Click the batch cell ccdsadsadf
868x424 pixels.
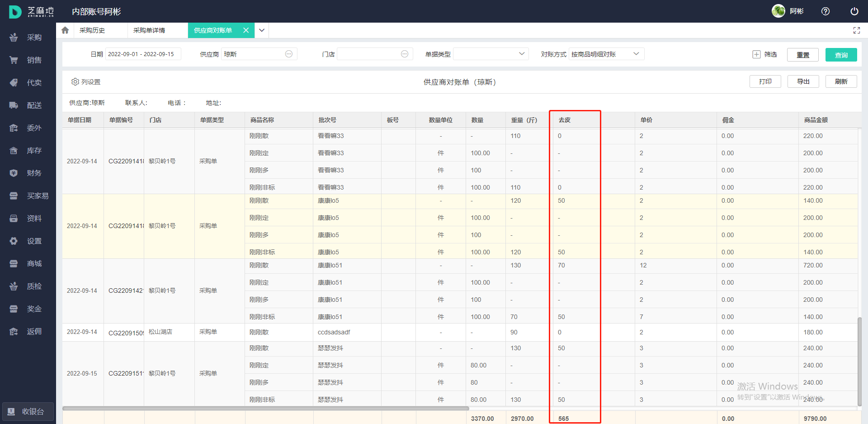334,332
